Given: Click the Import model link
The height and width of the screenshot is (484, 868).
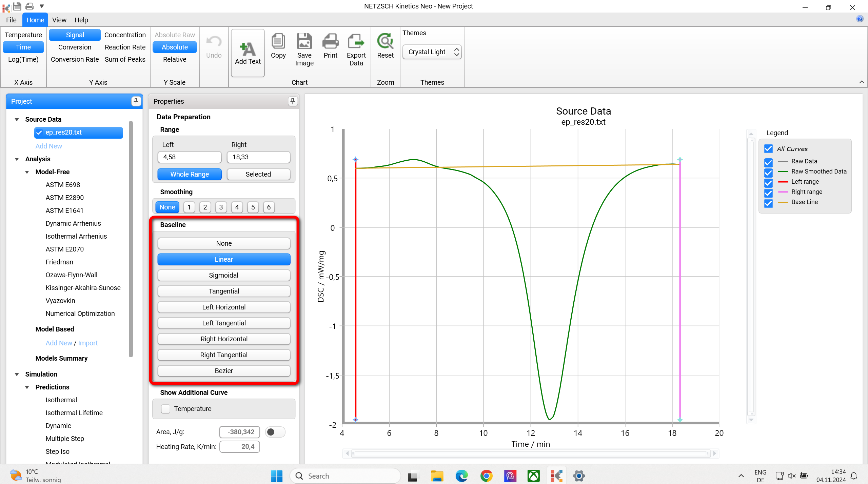Looking at the screenshot, I should (x=88, y=343).
